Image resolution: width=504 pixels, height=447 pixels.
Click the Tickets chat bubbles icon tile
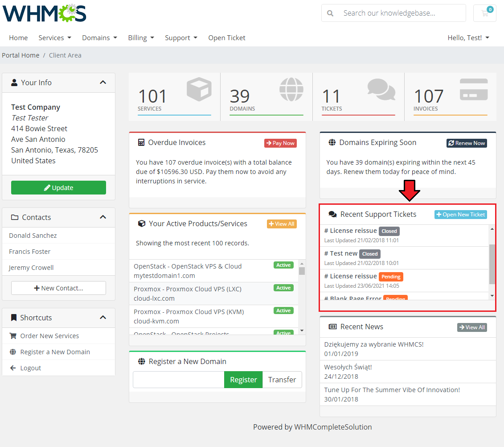coord(381,89)
